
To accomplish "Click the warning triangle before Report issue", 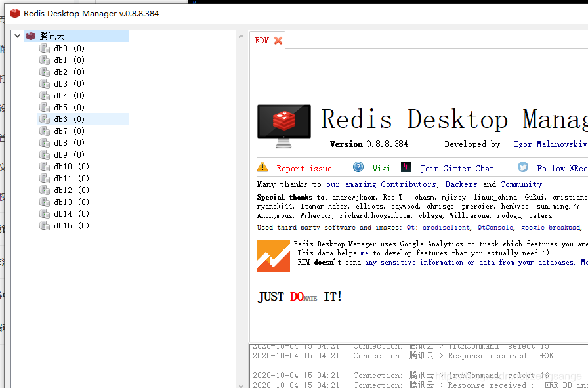I will pyautogui.click(x=262, y=167).
